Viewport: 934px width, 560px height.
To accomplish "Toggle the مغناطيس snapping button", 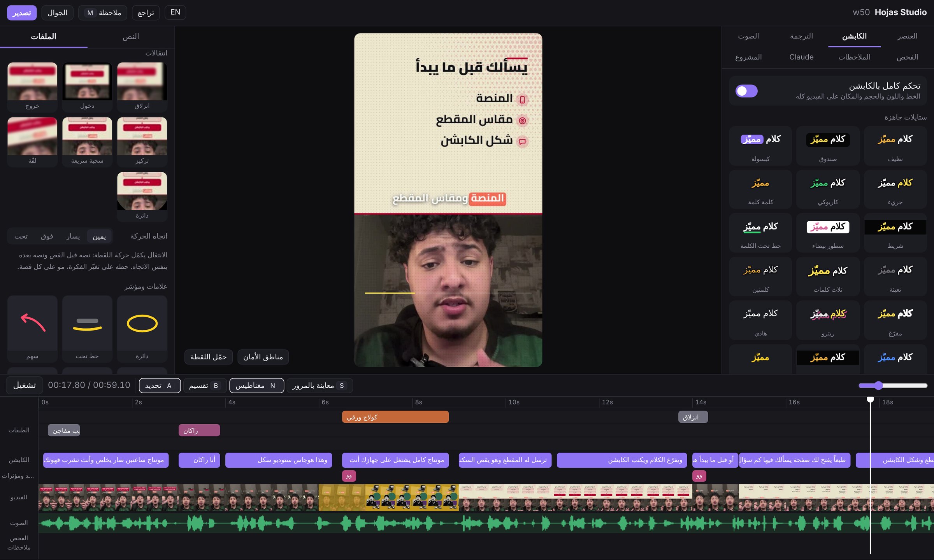I will [x=256, y=385].
